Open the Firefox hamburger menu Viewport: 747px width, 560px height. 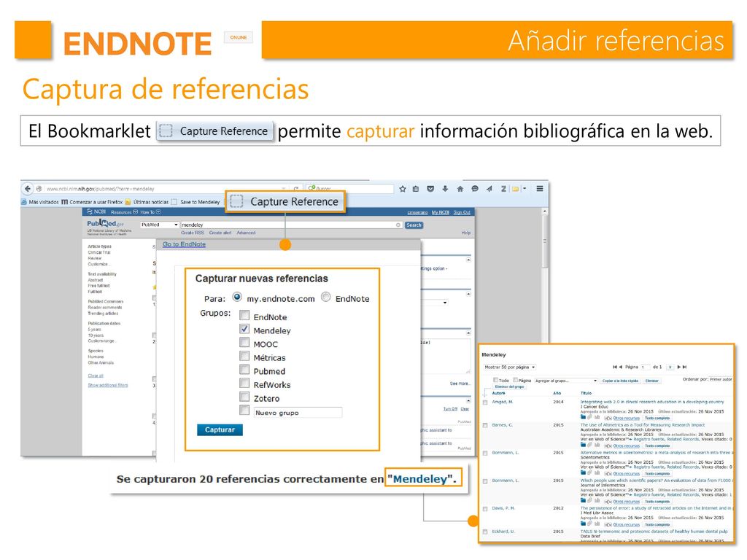click(x=540, y=189)
